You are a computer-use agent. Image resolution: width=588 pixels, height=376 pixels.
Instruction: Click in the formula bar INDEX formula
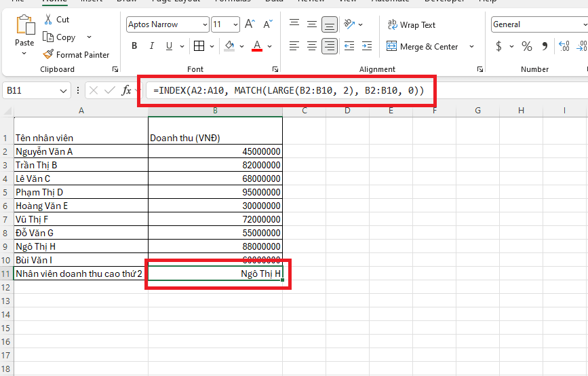288,90
